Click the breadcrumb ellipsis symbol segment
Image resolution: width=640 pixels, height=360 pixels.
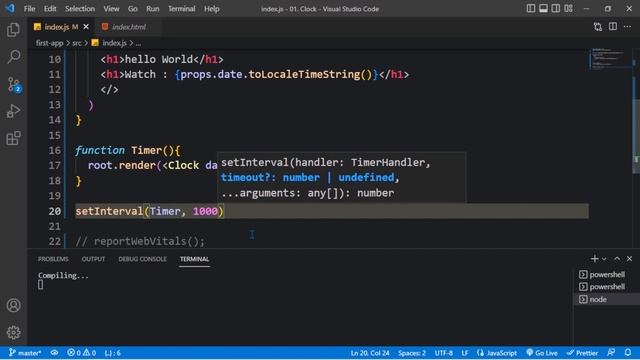pyautogui.click(x=138, y=43)
